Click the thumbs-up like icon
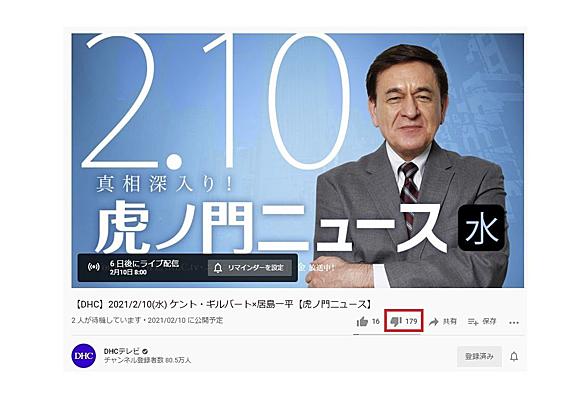The image size is (586, 414). pyautogui.click(x=362, y=321)
